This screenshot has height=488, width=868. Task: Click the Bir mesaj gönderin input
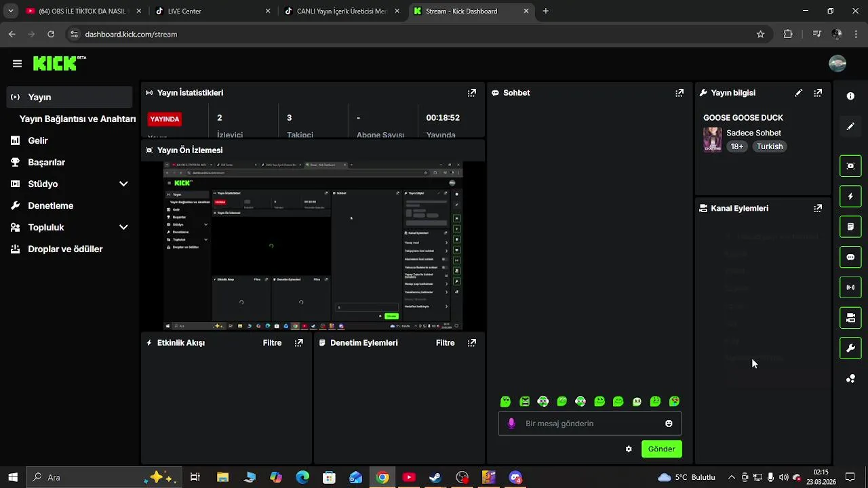point(590,424)
